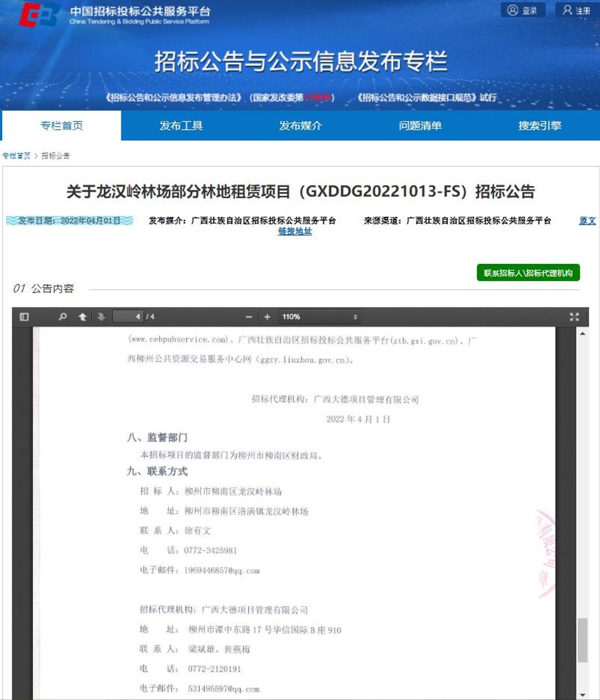The image size is (600, 700).
Task: Open the PDF find search tool
Action: [62, 317]
